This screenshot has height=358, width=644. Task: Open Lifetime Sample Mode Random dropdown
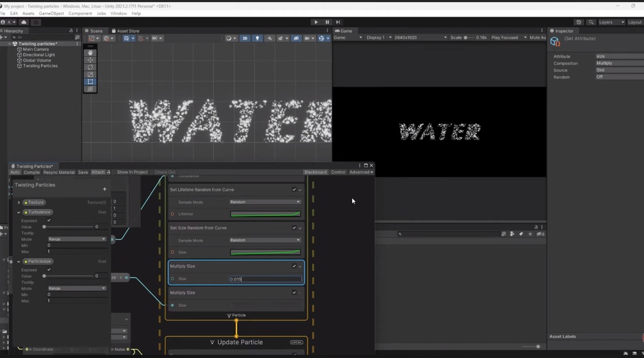(x=265, y=202)
